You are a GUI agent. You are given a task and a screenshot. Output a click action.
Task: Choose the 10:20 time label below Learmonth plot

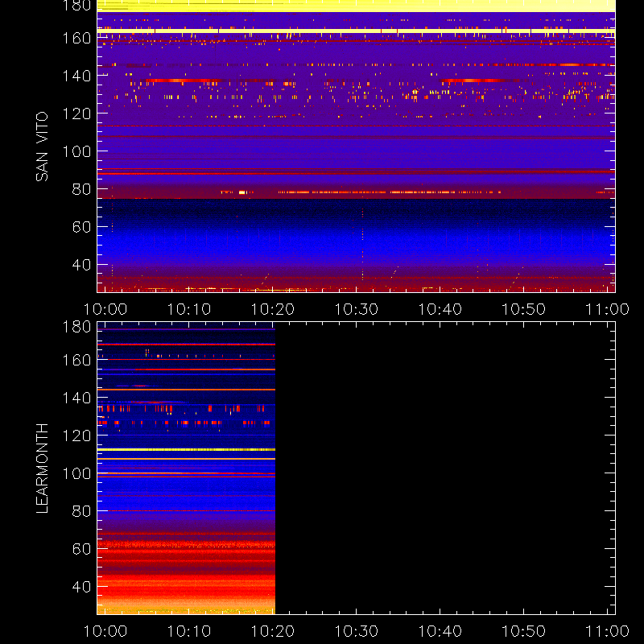point(273,631)
